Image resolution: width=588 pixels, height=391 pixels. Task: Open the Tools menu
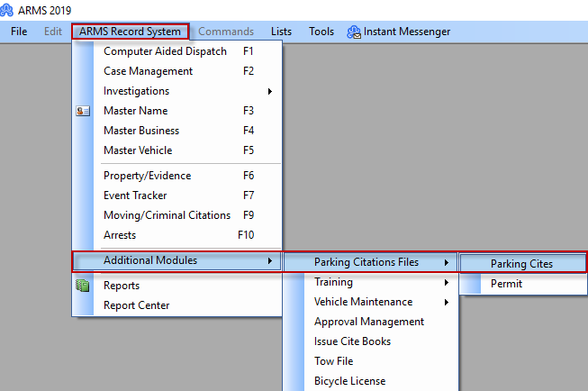tap(321, 32)
